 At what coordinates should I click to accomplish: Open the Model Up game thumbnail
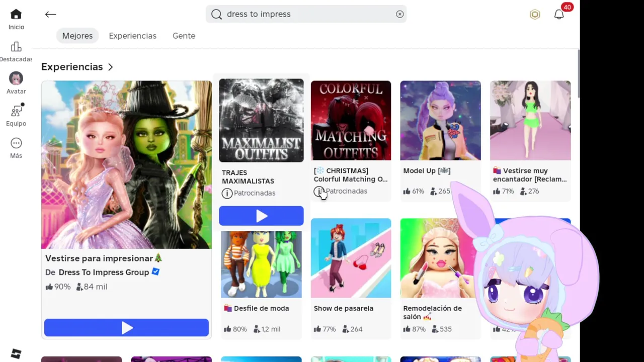coord(440,120)
